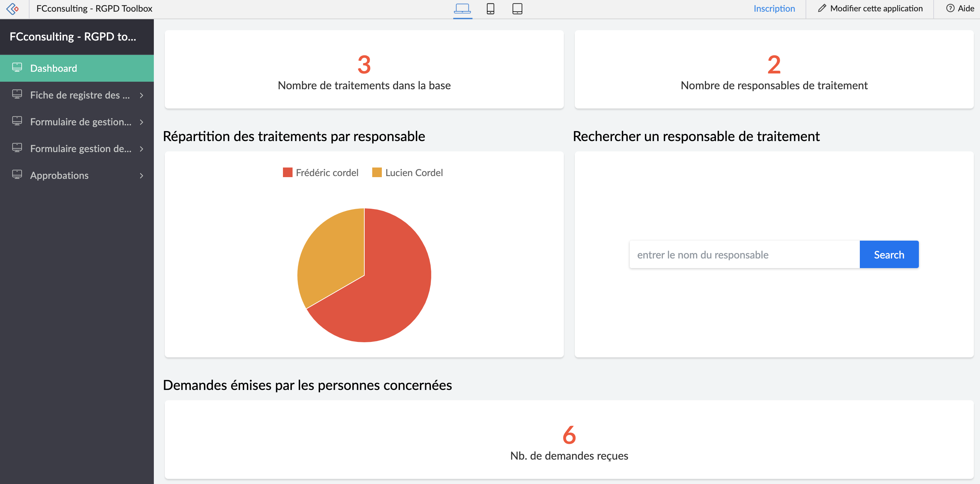This screenshot has width=980, height=484.
Task: Click Modifier cette application
Action: (x=870, y=8)
